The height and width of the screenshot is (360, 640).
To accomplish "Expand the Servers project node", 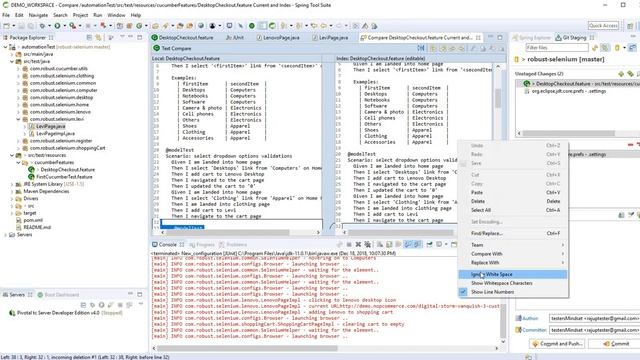I will tap(5, 235).
